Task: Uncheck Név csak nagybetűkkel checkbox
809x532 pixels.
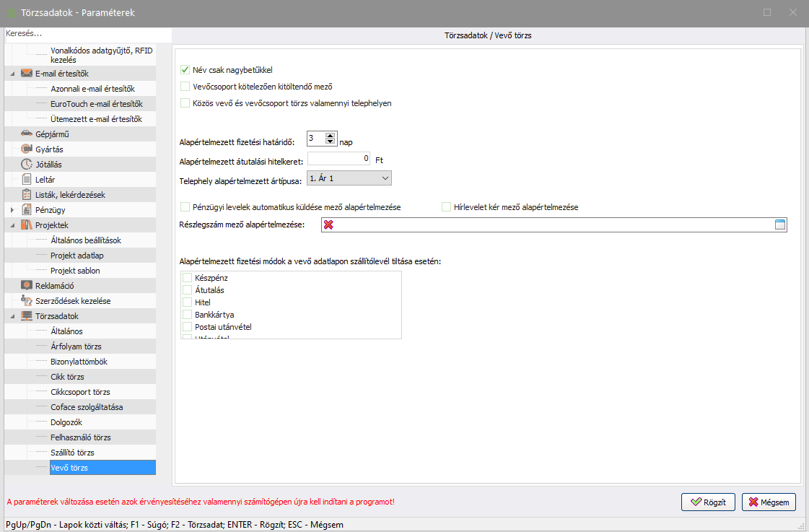Action: (x=185, y=70)
